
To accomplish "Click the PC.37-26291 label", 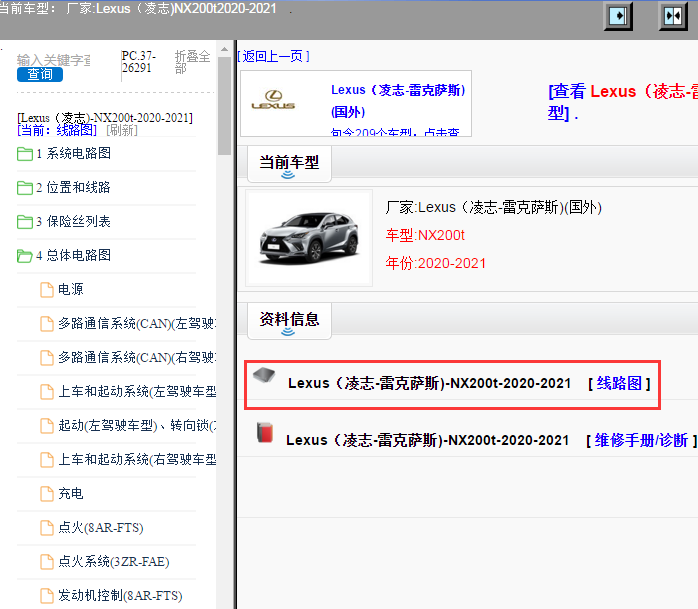I will [138, 62].
